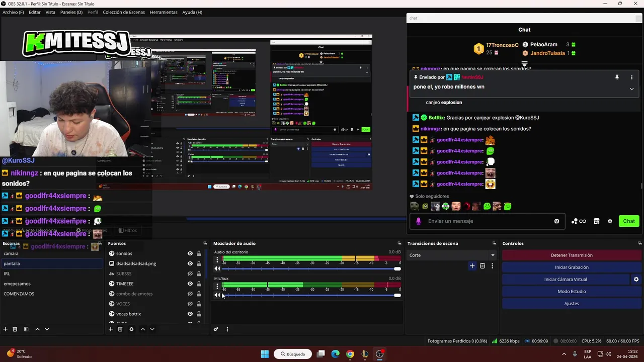This screenshot has width=644, height=362.
Task: Open emoji picker in chat message box
Action: (x=556, y=221)
